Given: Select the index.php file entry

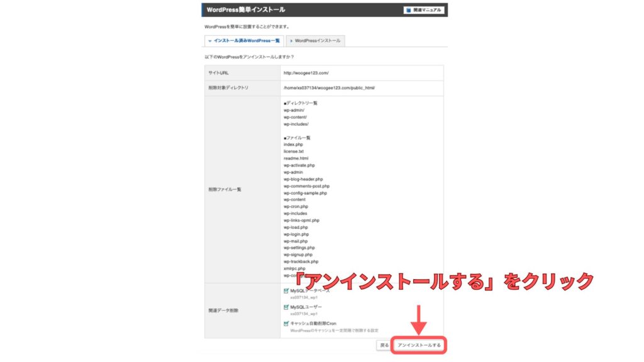Looking at the screenshot, I should click(293, 145).
